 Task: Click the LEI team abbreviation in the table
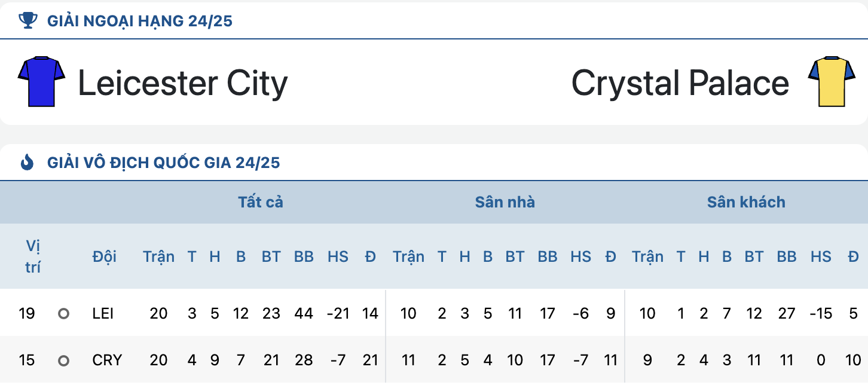[103, 313]
